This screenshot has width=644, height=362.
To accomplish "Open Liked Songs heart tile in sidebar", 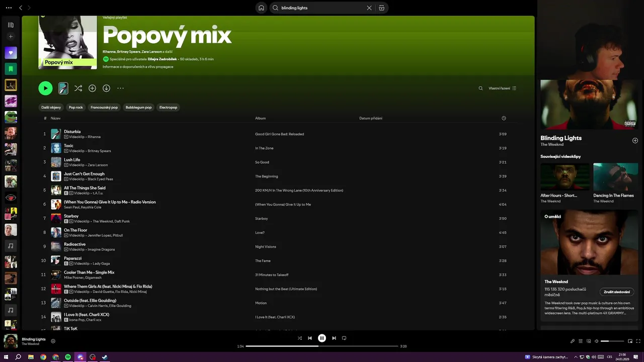I will (11, 53).
